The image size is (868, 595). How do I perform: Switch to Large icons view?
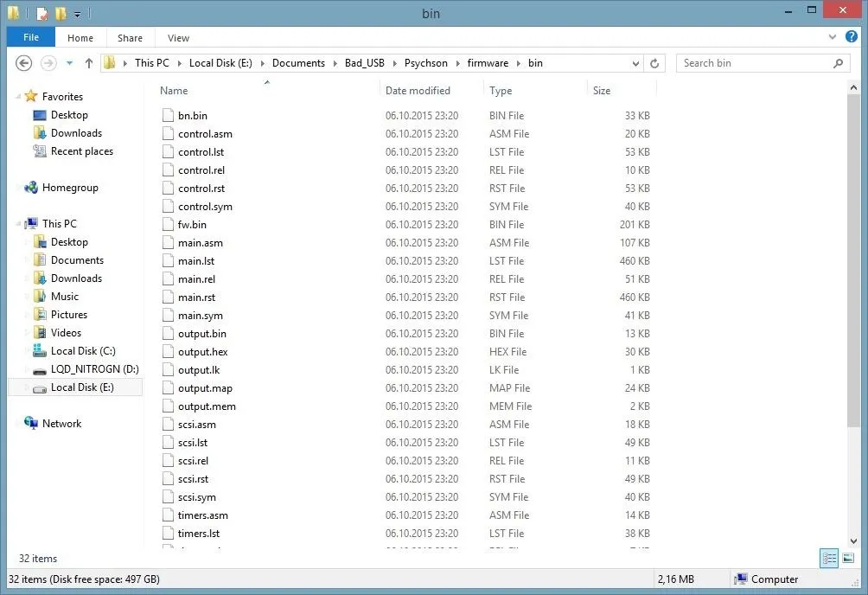point(848,558)
